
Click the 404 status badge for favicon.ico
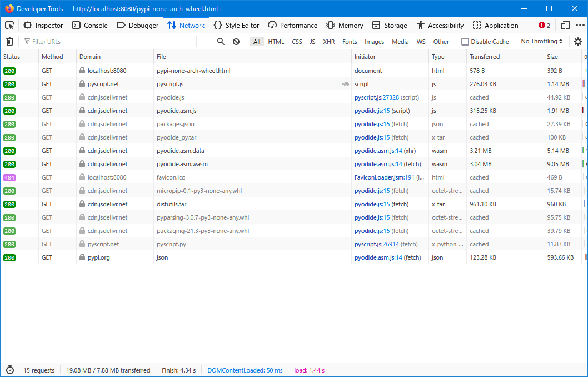[x=9, y=177]
